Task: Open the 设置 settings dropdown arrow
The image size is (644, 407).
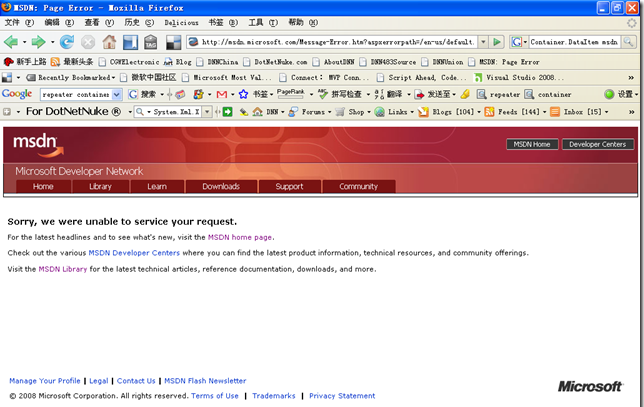Action: [636, 94]
